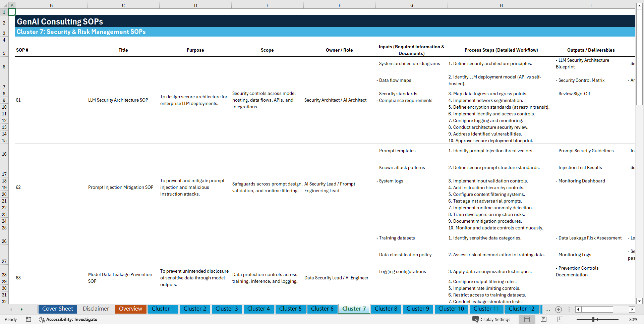Open the Cover Sheet tab
Screen dimensions: 644x324
click(x=57, y=309)
